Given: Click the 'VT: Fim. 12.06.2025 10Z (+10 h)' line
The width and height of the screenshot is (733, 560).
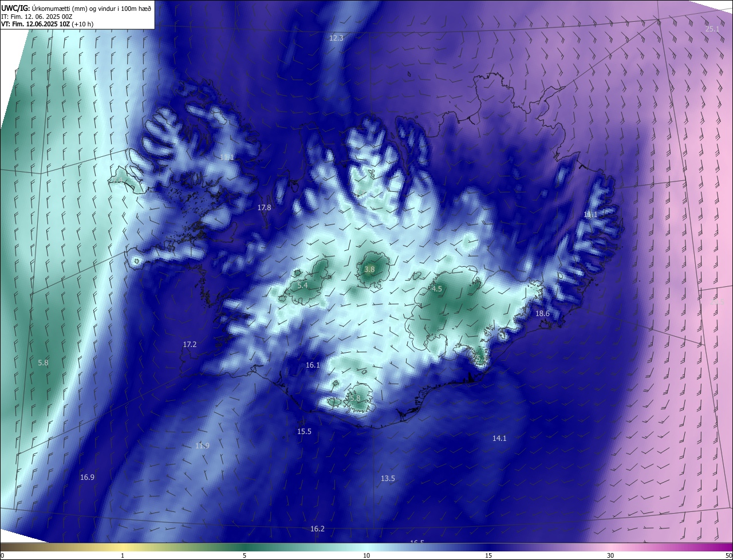Looking at the screenshot, I should pyautogui.click(x=48, y=24).
